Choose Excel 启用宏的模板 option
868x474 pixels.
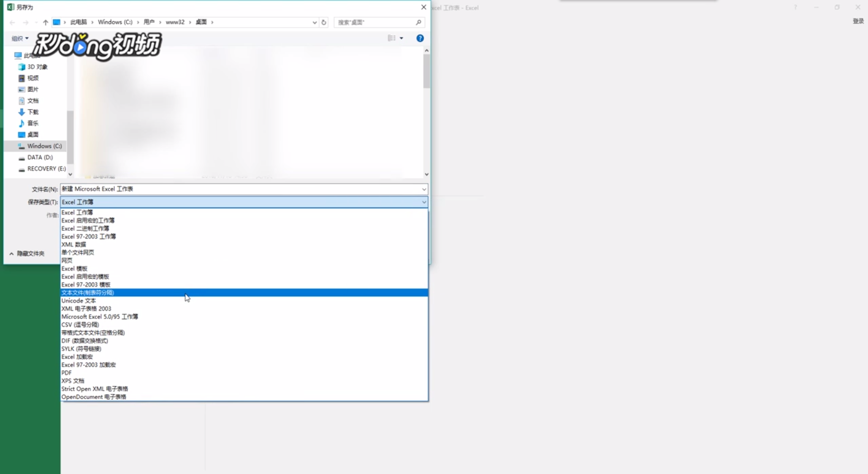coord(244,277)
